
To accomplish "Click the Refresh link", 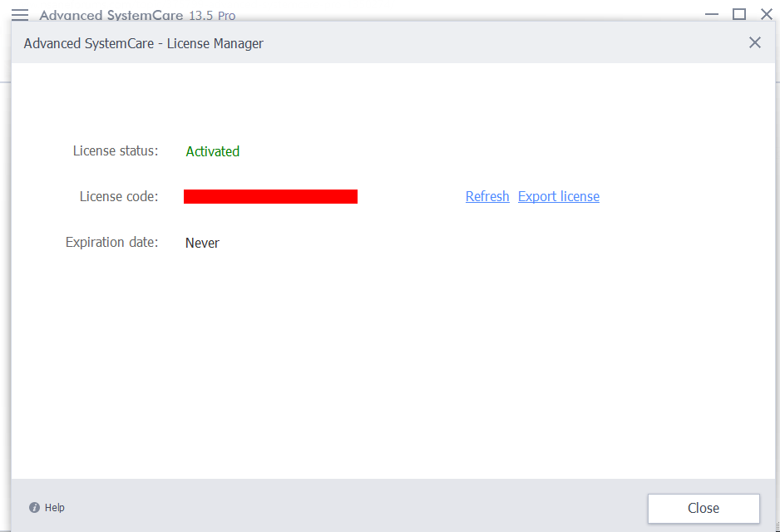I will [x=487, y=196].
